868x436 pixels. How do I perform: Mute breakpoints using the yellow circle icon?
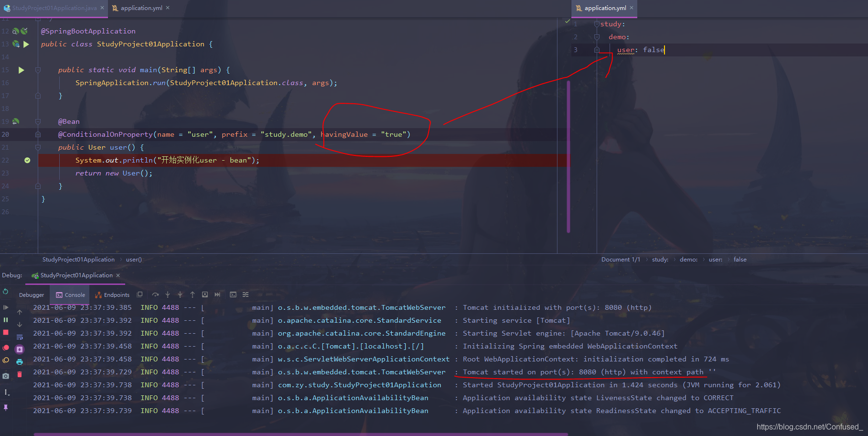pyautogui.click(x=6, y=360)
